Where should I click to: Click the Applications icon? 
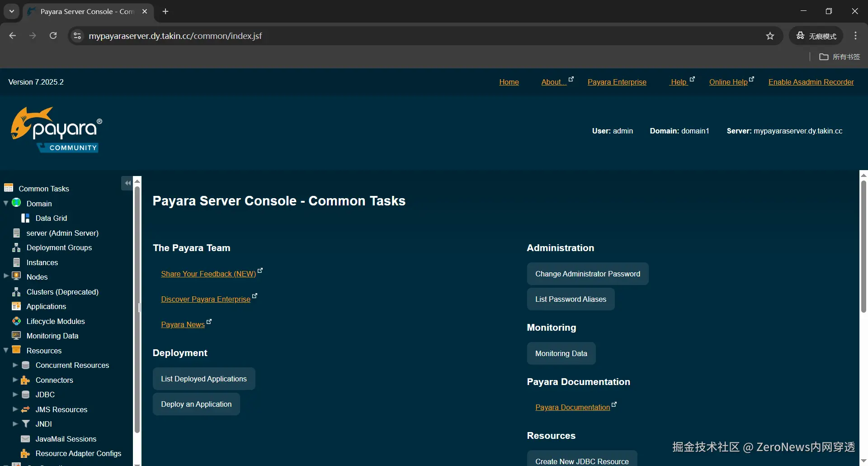tap(17, 306)
